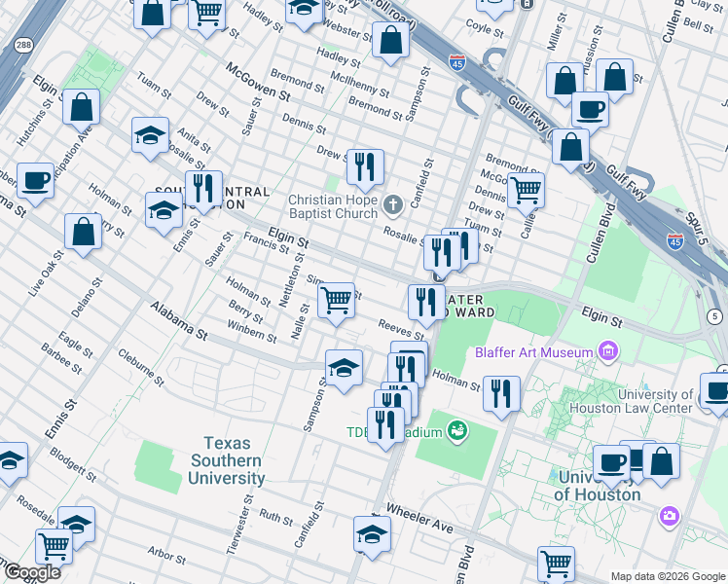Select the graduation cap marker above Sampson St

point(344,371)
